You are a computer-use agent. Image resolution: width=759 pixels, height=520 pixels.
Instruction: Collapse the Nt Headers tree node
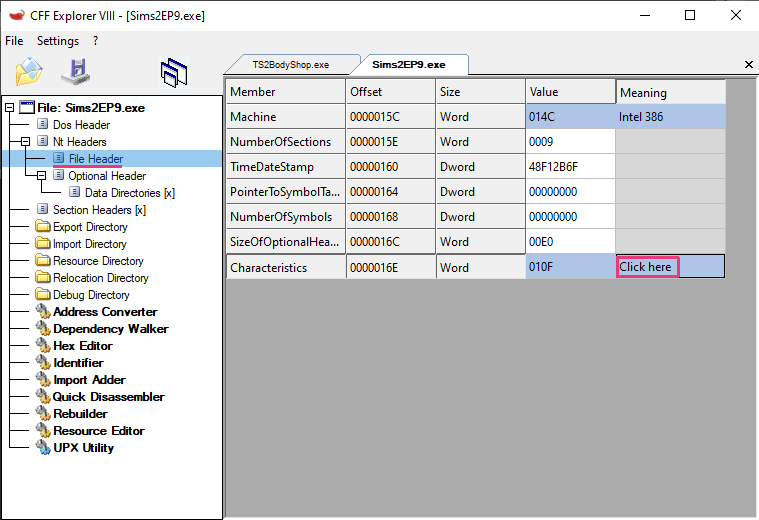click(x=26, y=142)
